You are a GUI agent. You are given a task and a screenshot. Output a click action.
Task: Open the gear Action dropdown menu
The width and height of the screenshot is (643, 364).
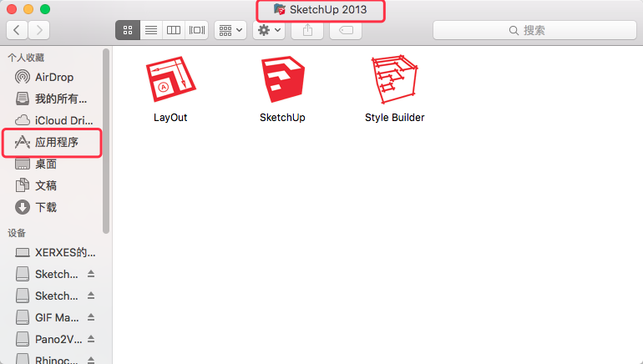click(x=269, y=30)
